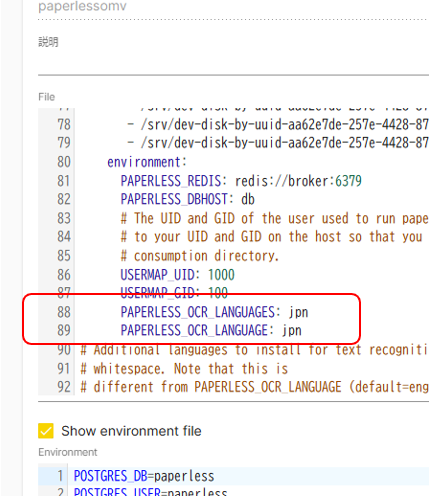Click comment line 83 about UID and GID
The height and width of the screenshot is (496, 429).
[x=274, y=218]
